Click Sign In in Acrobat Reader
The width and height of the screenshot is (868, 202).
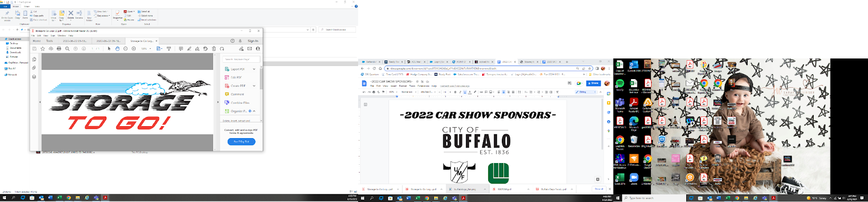[253, 41]
